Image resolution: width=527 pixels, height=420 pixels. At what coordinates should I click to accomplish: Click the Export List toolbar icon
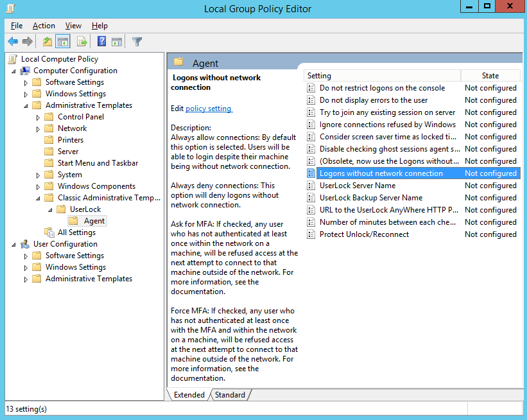pyautogui.click(x=82, y=42)
